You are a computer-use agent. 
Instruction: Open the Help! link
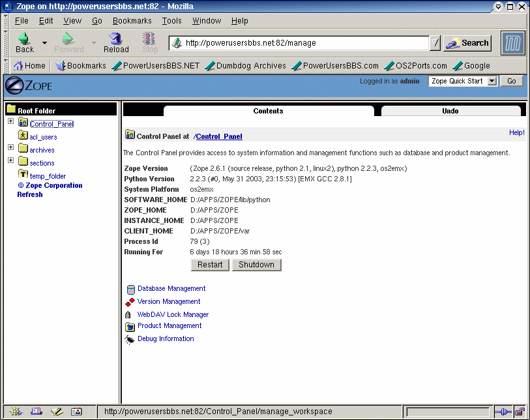click(x=517, y=132)
